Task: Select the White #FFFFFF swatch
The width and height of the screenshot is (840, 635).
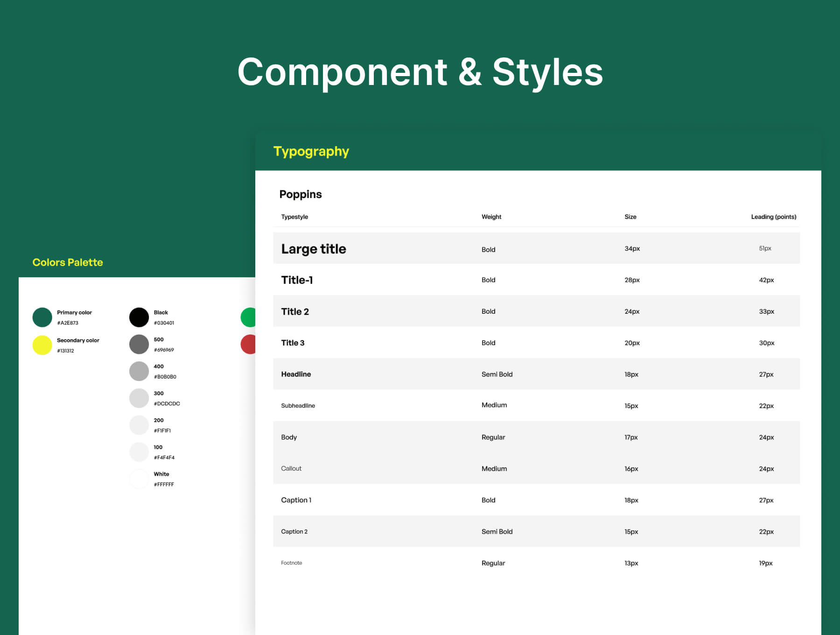Action: point(139,479)
